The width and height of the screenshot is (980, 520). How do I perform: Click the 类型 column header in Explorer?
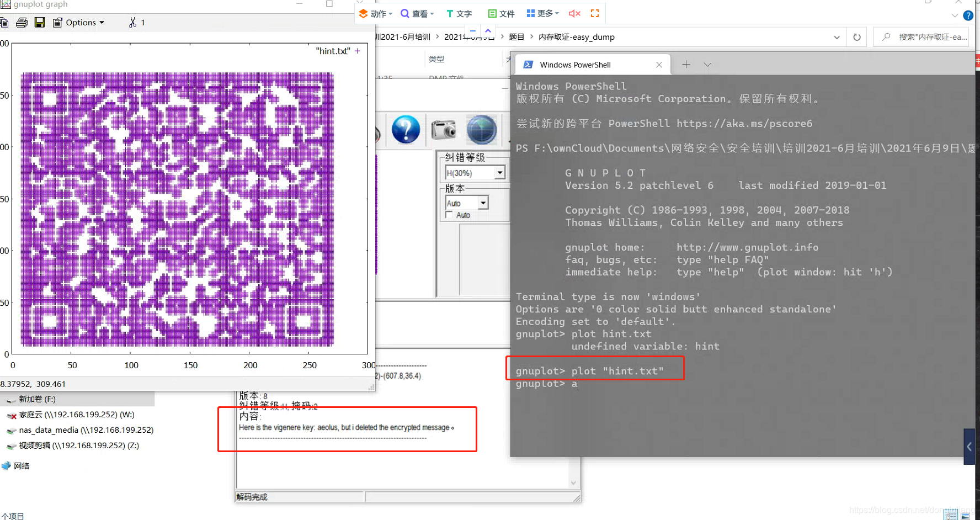[436, 59]
